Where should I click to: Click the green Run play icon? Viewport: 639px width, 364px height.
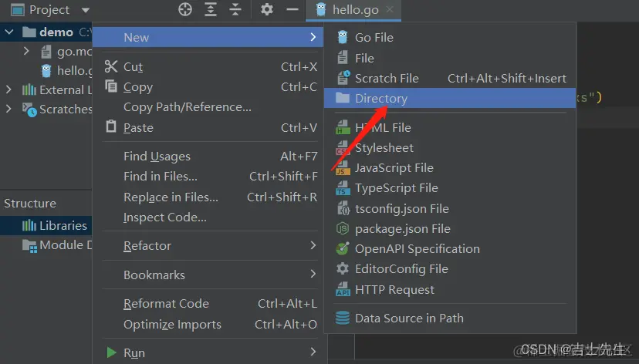pos(111,352)
